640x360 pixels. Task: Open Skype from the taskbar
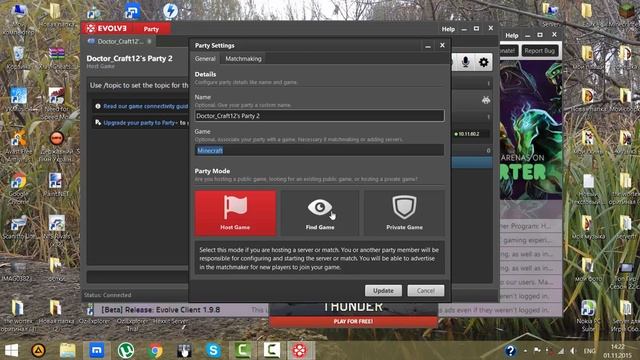tap(213, 351)
